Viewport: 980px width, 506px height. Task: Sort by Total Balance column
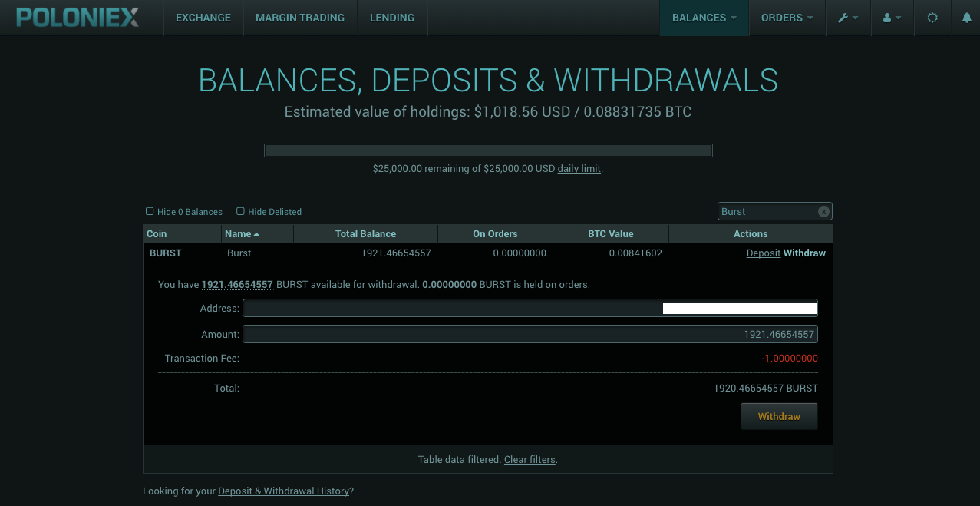coord(365,233)
